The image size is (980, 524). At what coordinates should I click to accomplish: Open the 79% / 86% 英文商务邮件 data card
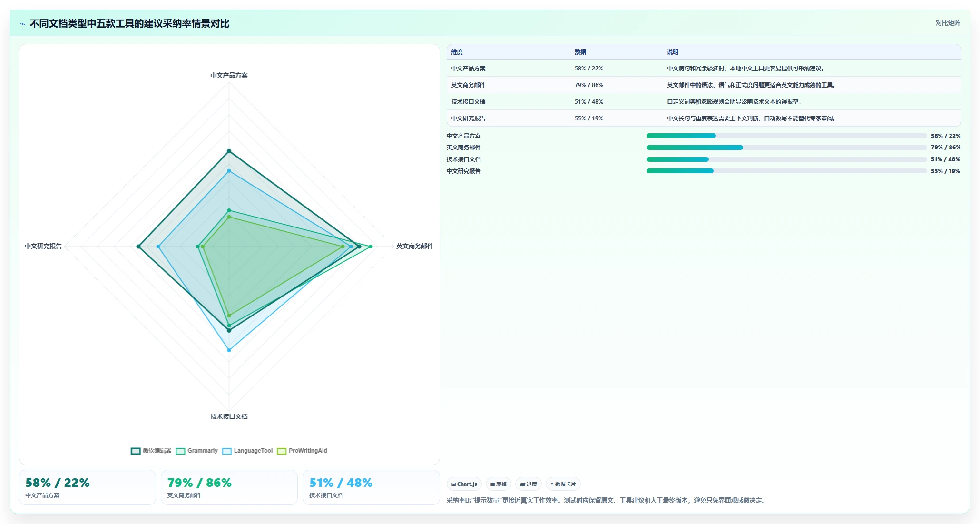[x=229, y=487]
